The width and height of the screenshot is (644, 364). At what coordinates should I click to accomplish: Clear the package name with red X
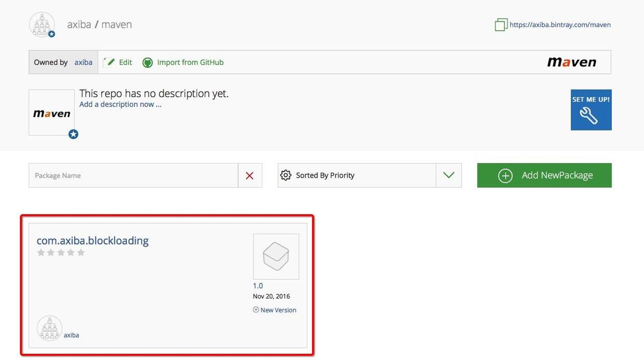pyautogui.click(x=250, y=176)
